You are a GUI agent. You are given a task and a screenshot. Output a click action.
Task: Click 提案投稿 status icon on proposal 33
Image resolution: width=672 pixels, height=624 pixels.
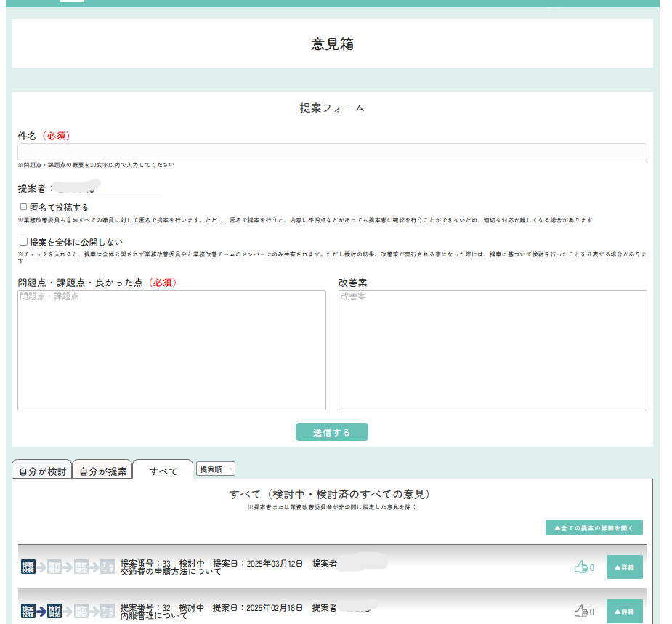click(28, 567)
